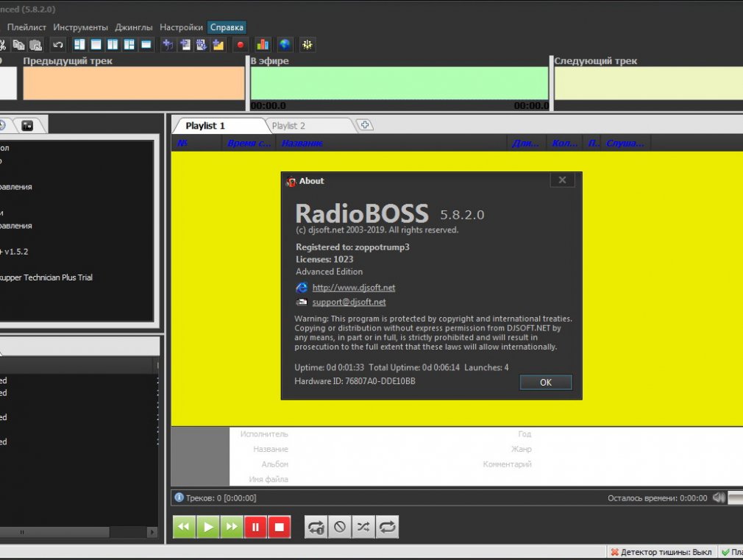Image resolution: width=743 pixels, height=560 pixels.
Task: Click the djsoft.net website icon in About
Action: (x=302, y=287)
